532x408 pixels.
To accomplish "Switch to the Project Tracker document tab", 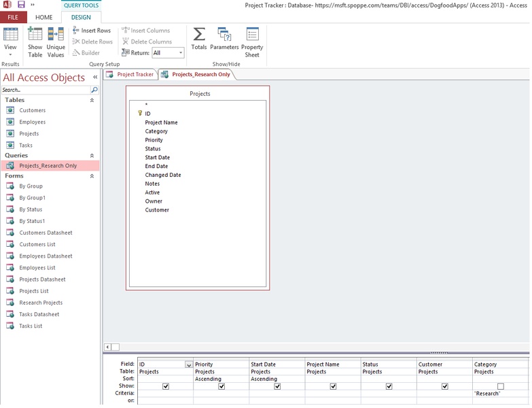I will (131, 74).
